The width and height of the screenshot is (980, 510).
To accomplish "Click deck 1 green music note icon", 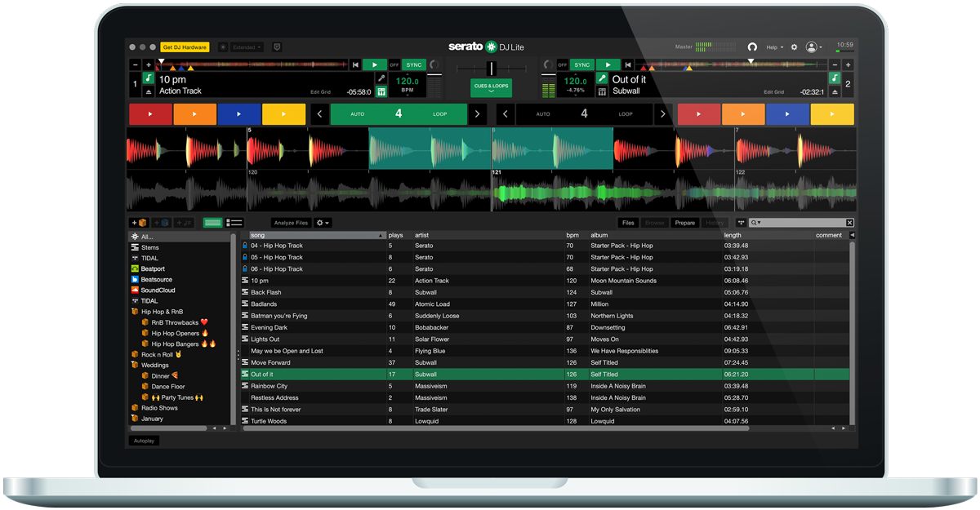I will [149, 78].
